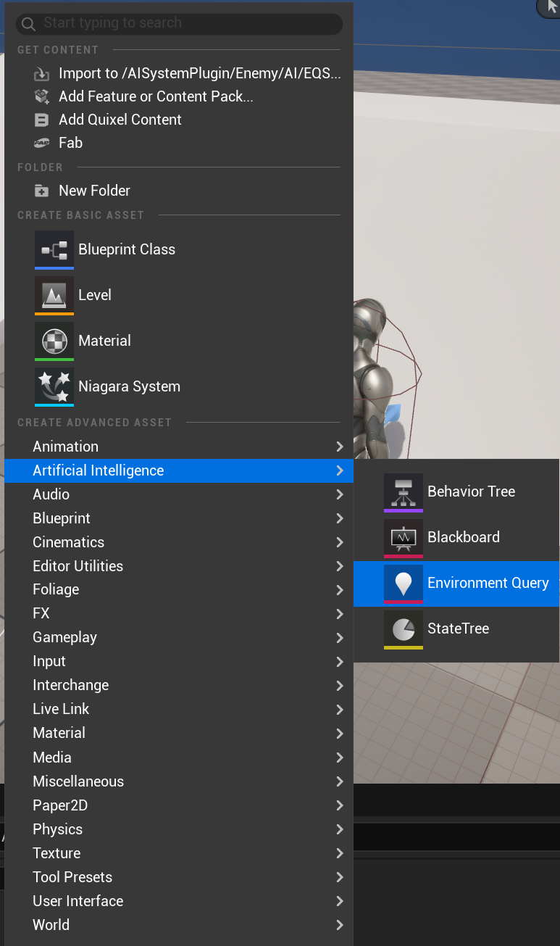Click the Blueprint Class icon
This screenshot has height=946, width=560.
coord(54,249)
